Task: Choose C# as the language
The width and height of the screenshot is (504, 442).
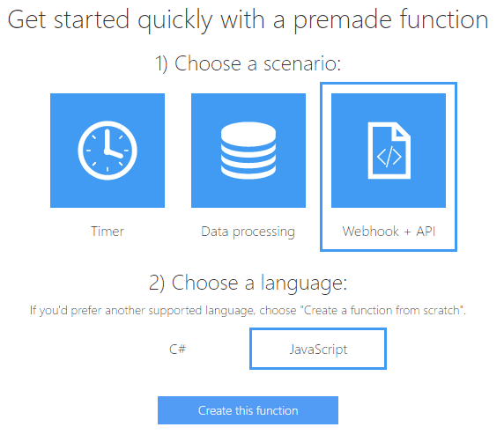Action: pyautogui.click(x=177, y=349)
